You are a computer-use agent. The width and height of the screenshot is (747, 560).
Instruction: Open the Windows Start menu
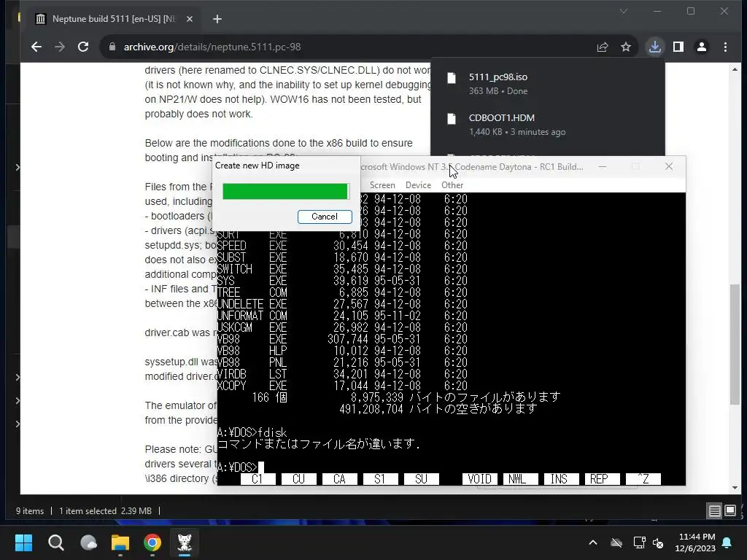[x=24, y=542]
